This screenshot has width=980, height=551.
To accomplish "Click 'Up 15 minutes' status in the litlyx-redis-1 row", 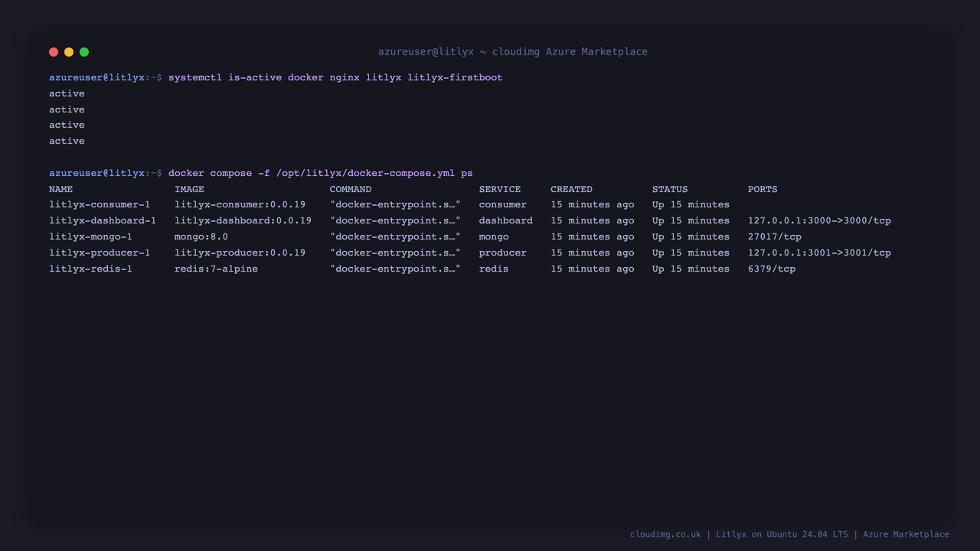I will (x=691, y=269).
